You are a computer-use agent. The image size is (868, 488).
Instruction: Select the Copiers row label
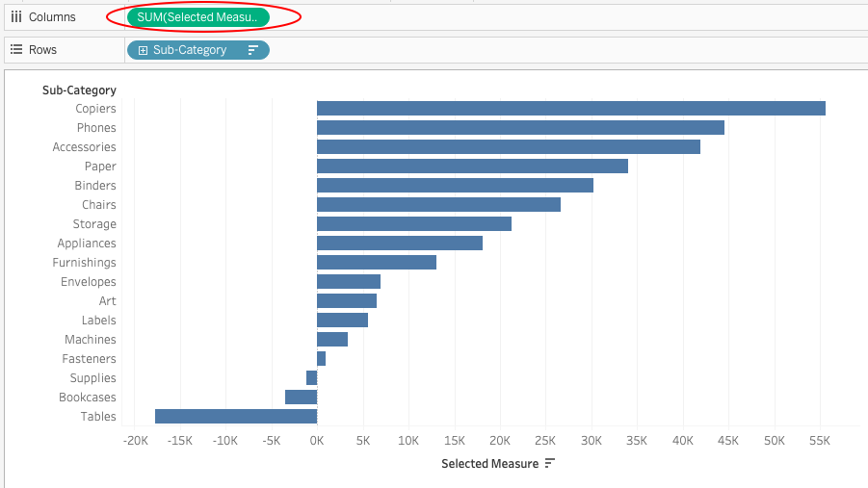tap(95, 109)
